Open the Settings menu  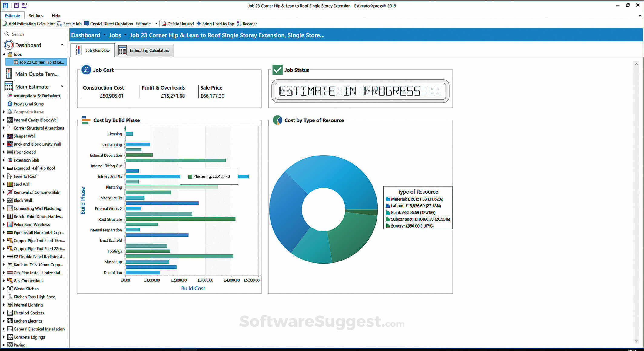[36, 15]
